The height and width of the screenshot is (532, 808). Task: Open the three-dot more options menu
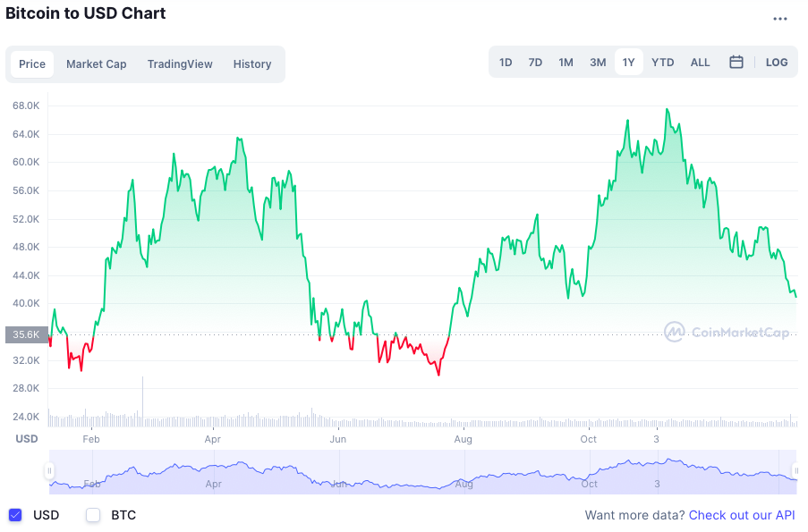tap(780, 19)
